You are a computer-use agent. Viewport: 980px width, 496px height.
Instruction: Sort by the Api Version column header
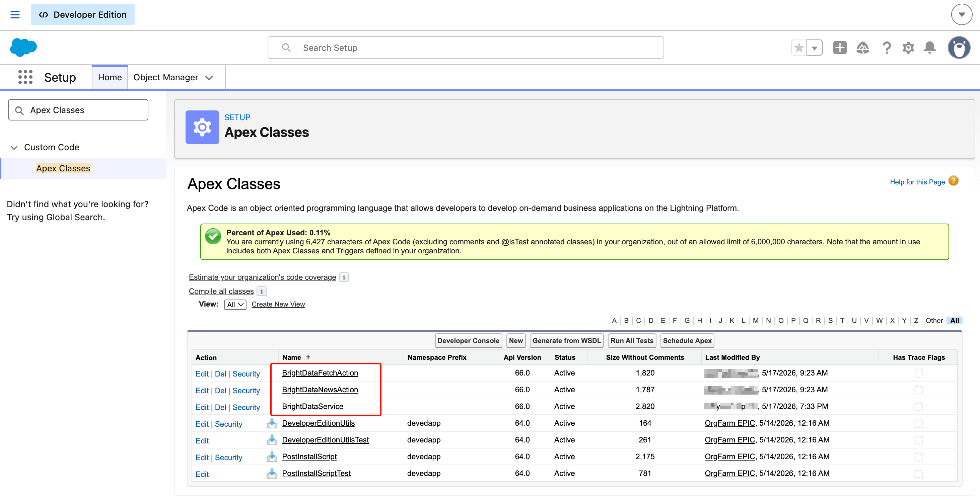coord(522,357)
